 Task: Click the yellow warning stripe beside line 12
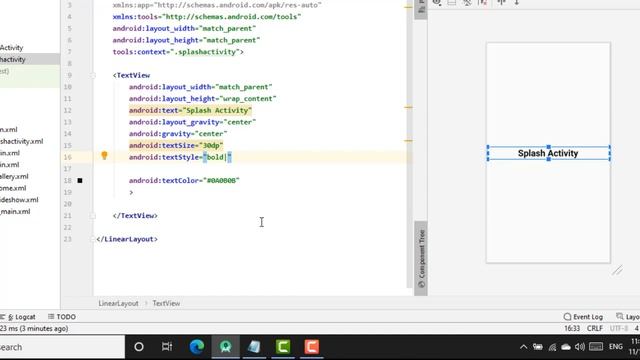[408, 107]
